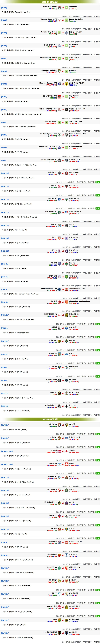Click Bay Olympic team icon
Screen dimensions: 100x644
pyautogui.click(x=67, y=97)
